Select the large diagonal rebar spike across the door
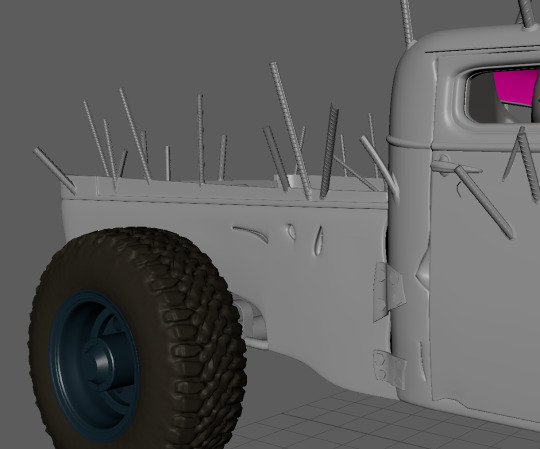Image resolution: width=540 pixels, height=449 pixels. click(484, 202)
